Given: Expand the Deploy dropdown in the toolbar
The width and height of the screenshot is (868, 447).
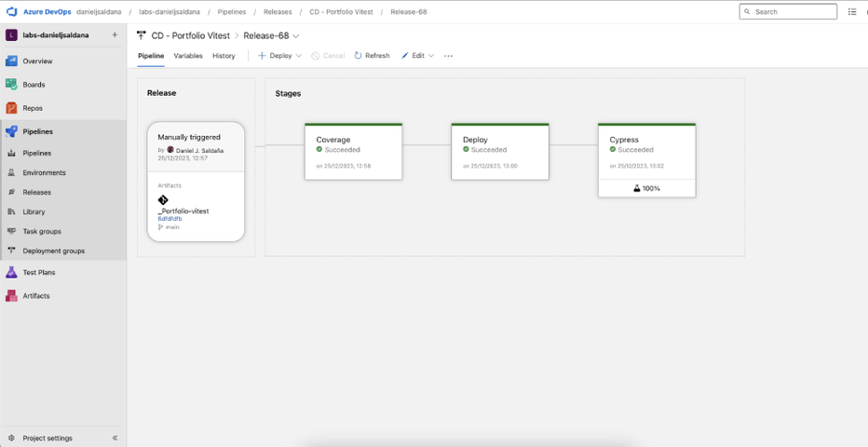Looking at the screenshot, I should 299,56.
